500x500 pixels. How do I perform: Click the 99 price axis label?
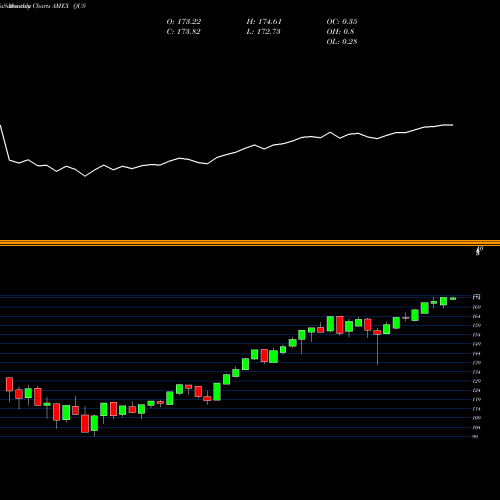point(475,437)
